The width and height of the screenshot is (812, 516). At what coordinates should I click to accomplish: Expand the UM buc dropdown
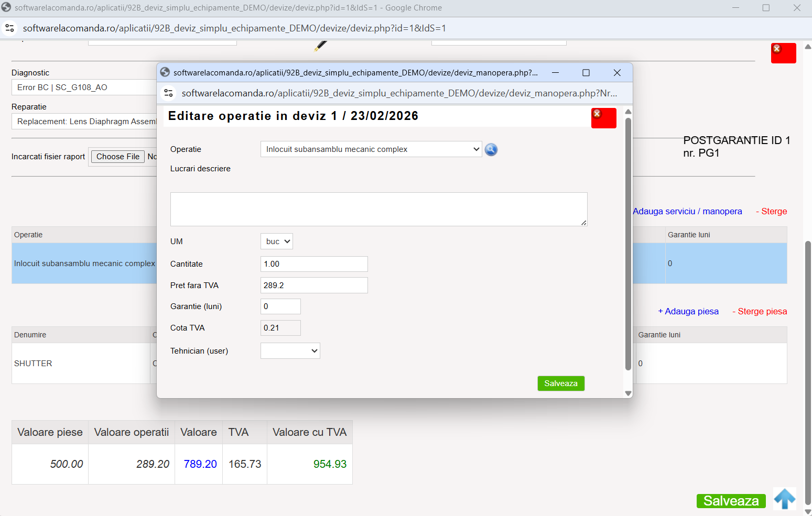click(277, 241)
